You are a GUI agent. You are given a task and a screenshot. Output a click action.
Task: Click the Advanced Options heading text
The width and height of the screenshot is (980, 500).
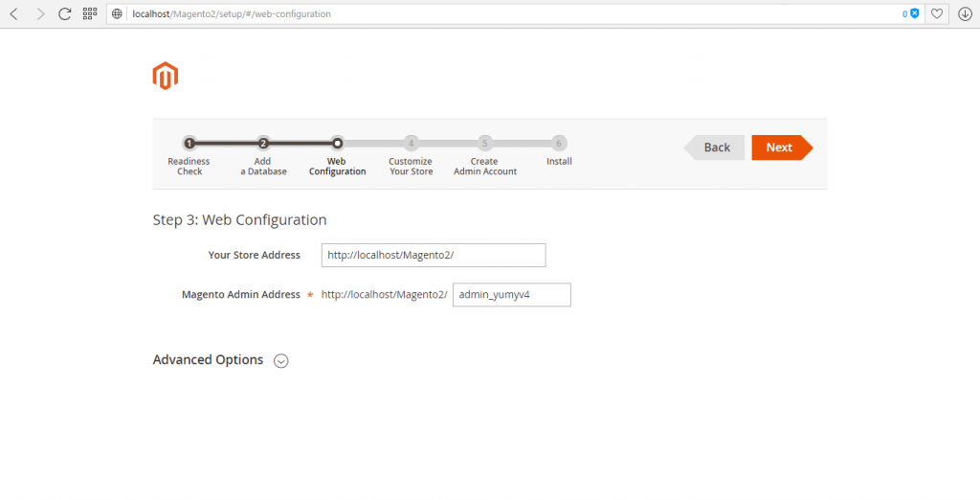(208, 360)
